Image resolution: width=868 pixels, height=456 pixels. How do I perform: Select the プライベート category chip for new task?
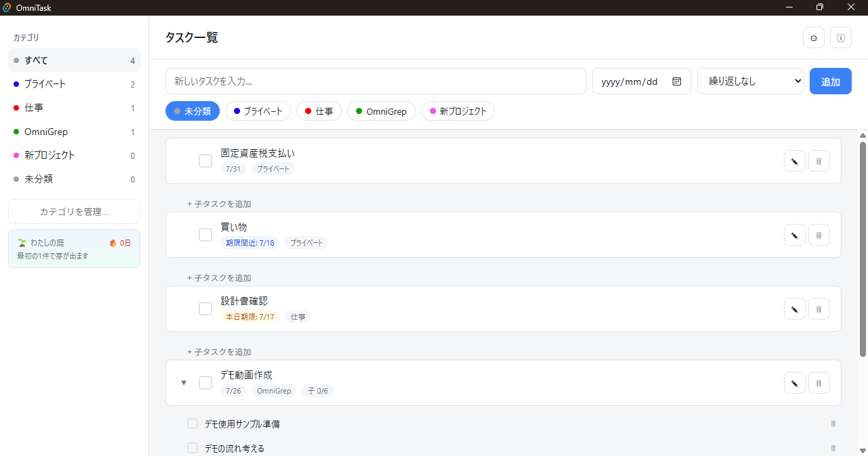tap(258, 111)
